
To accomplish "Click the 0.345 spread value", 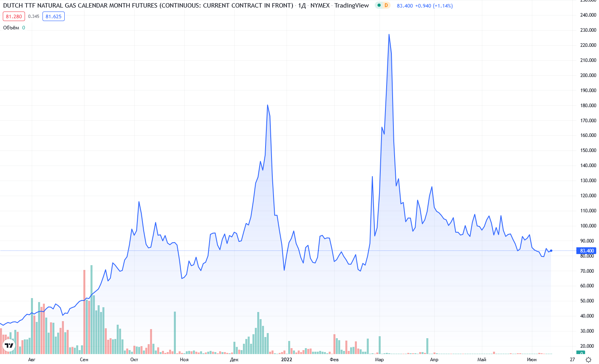I will (x=34, y=17).
